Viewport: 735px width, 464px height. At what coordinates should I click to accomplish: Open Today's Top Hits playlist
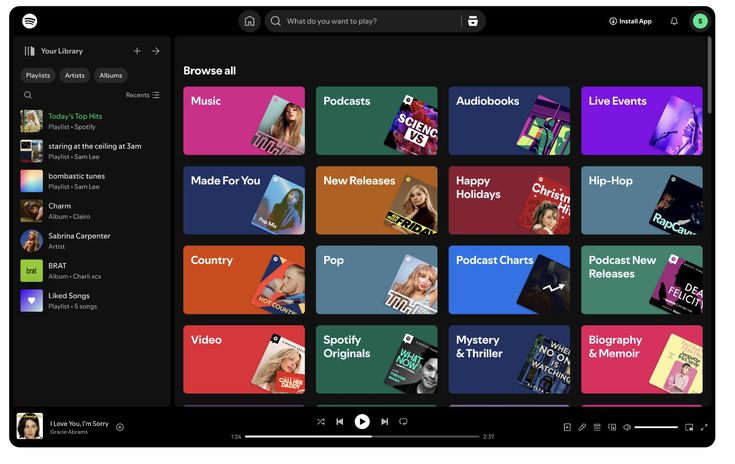(91, 121)
